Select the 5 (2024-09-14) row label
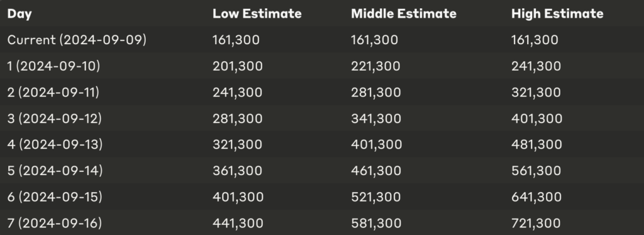The image size is (644, 235). pyautogui.click(x=55, y=171)
